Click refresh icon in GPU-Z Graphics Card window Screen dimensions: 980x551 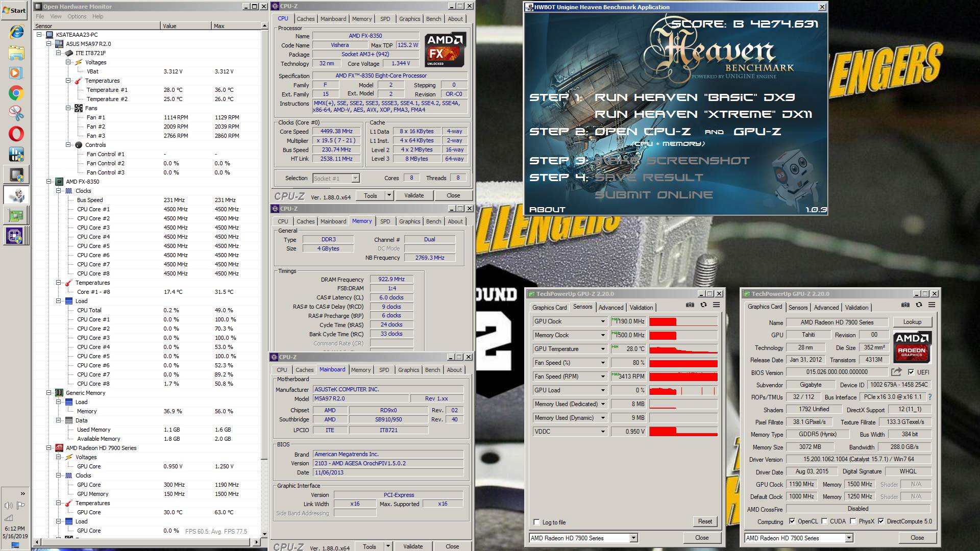[919, 305]
